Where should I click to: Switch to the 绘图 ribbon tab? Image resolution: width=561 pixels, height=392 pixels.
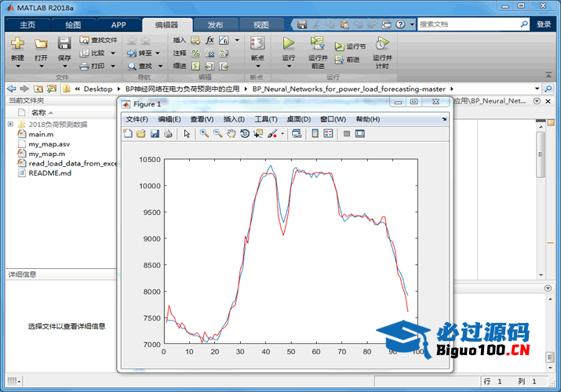pos(73,24)
